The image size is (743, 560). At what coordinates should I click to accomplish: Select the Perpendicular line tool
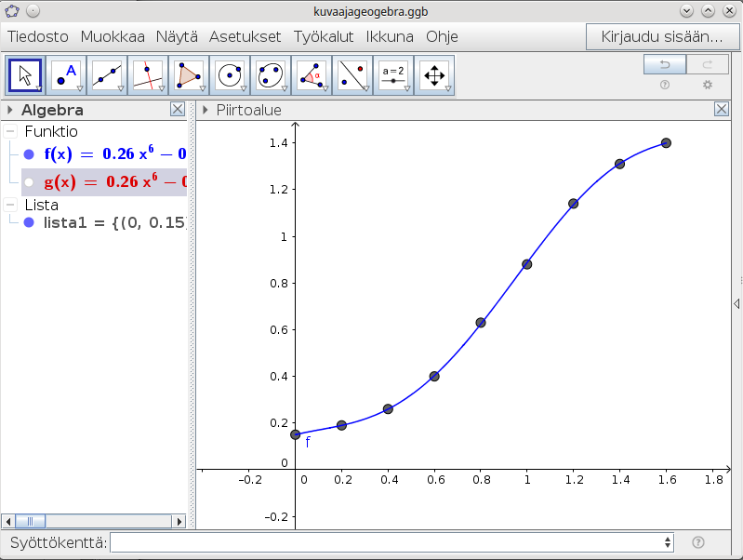pos(149,75)
